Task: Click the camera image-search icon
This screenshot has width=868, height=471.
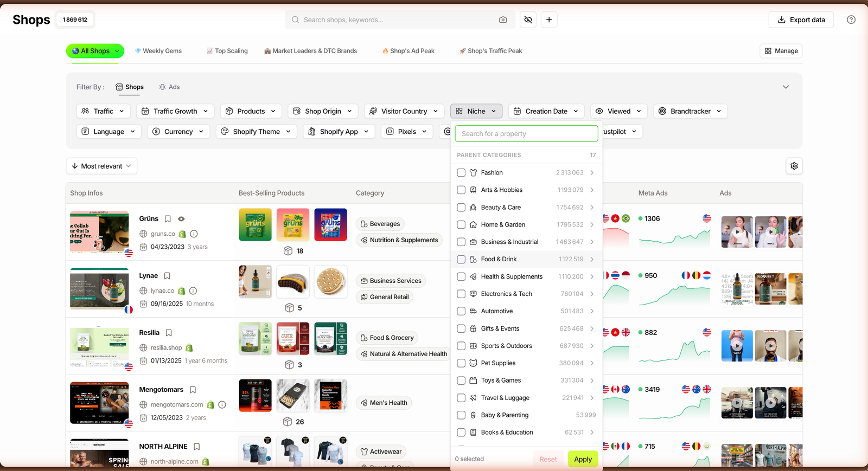Action: [x=503, y=20]
